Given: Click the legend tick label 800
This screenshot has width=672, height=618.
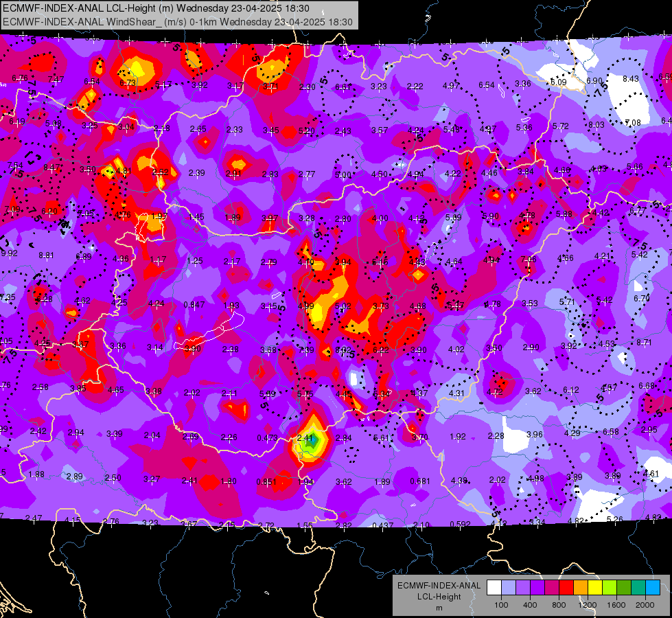Looking at the screenshot, I should pyautogui.click(x=559, y=605).
